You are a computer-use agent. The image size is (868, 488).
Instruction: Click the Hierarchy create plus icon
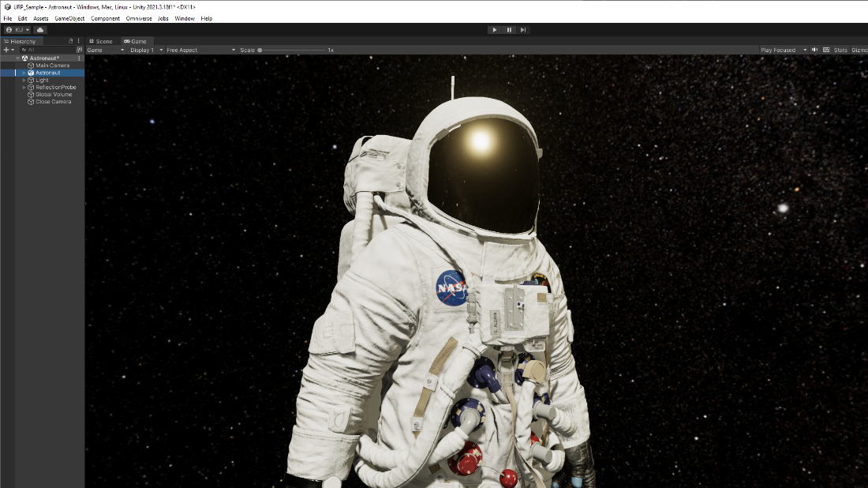[7, 50]
